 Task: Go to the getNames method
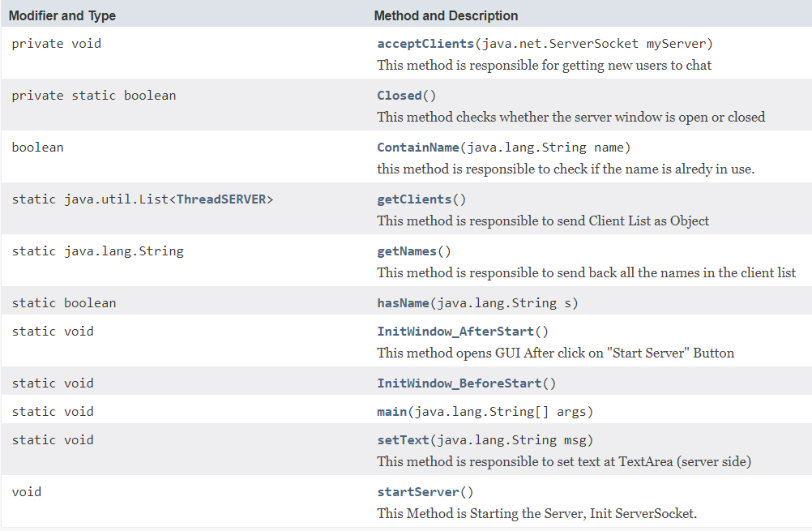coord(407,251)
